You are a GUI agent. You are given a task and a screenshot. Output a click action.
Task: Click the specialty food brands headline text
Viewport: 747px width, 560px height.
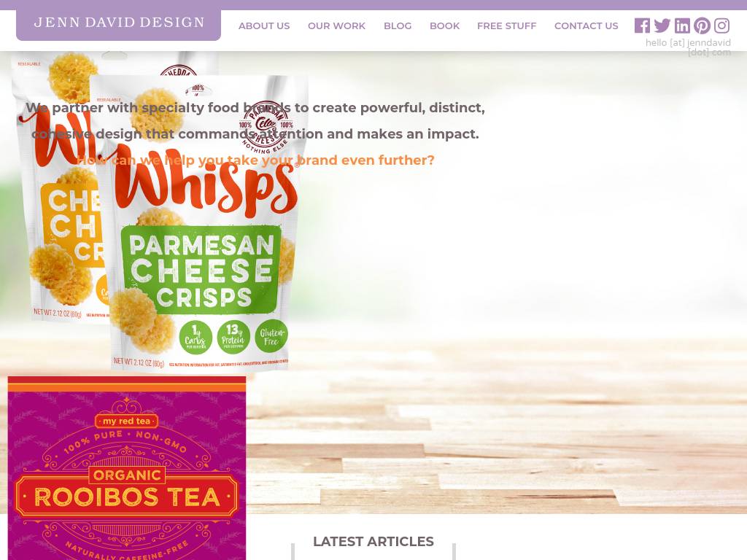click(x=255, y=121)
